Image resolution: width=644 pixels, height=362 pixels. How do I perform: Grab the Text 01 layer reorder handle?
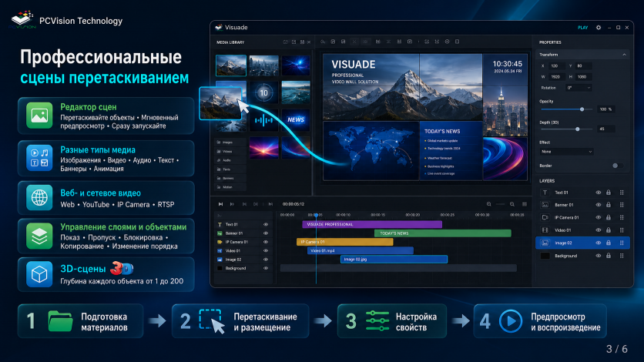pyautogui.click(x=622, y=193)
